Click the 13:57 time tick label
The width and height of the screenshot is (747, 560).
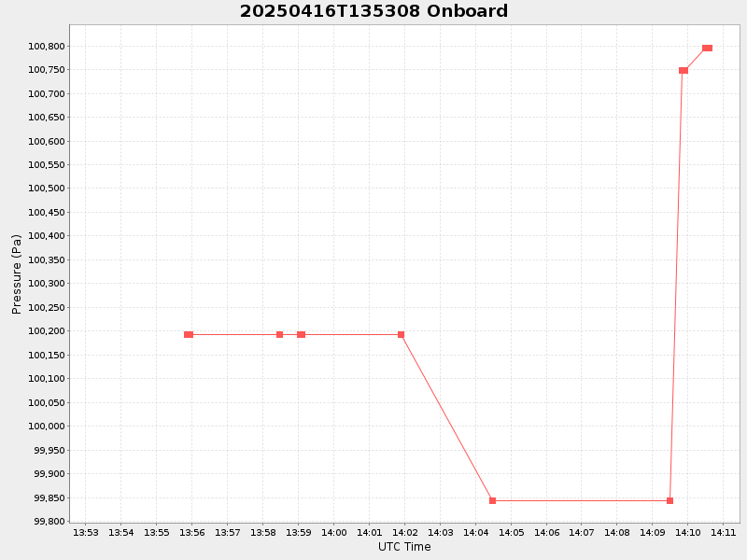227,532
